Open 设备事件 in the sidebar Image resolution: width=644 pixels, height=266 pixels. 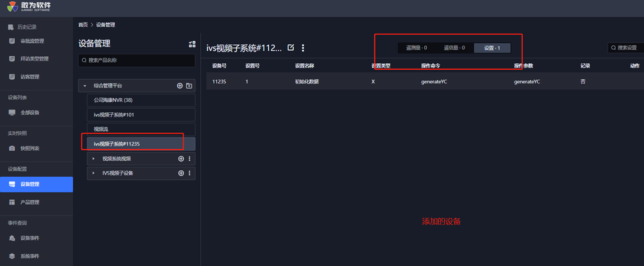[30, 238]
